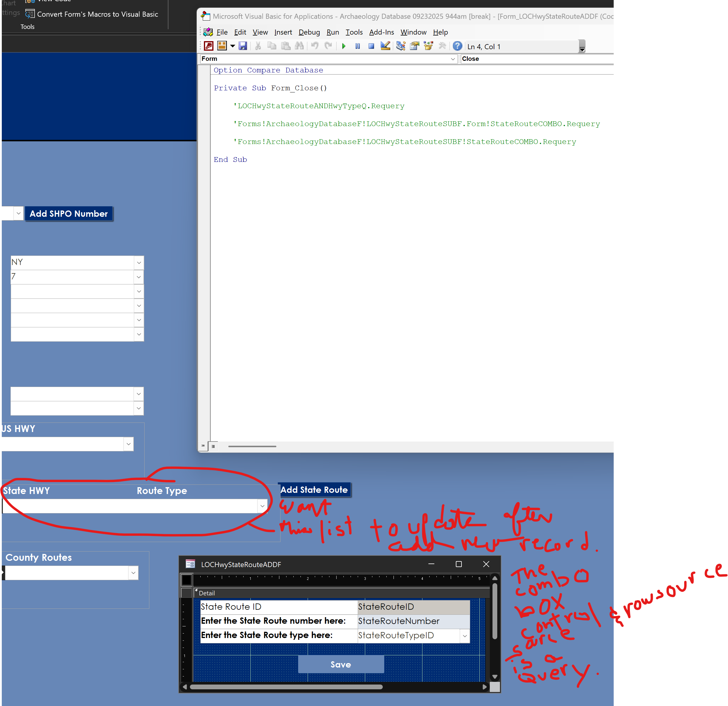
Task: Open the StateRouteTypeID combo box dropdown
Action: (x=465, y=635)
